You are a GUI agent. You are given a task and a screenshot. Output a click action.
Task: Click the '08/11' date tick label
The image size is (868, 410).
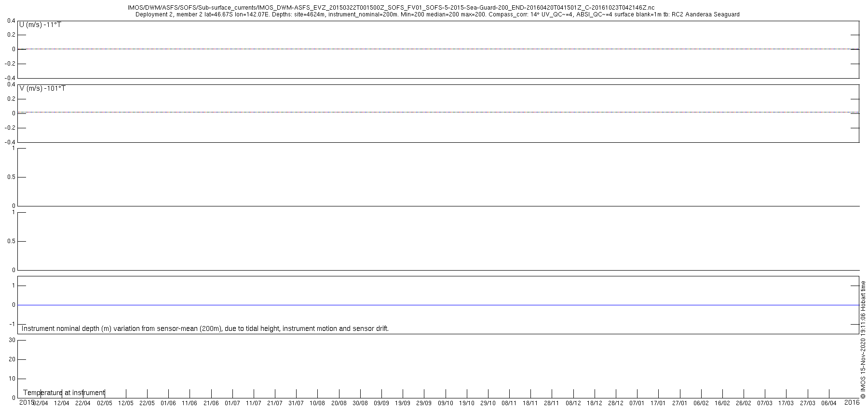pos(509,403)
